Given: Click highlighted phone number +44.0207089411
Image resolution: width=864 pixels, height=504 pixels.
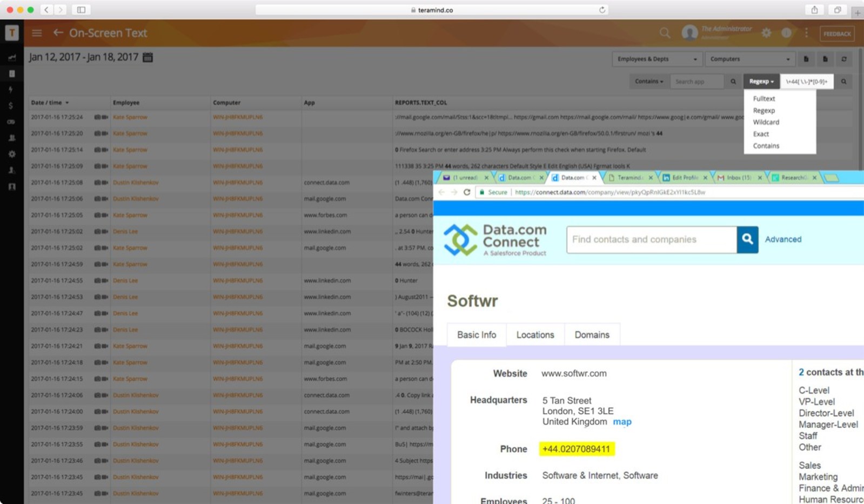Looking at the screenshot, I should [577, 449].
